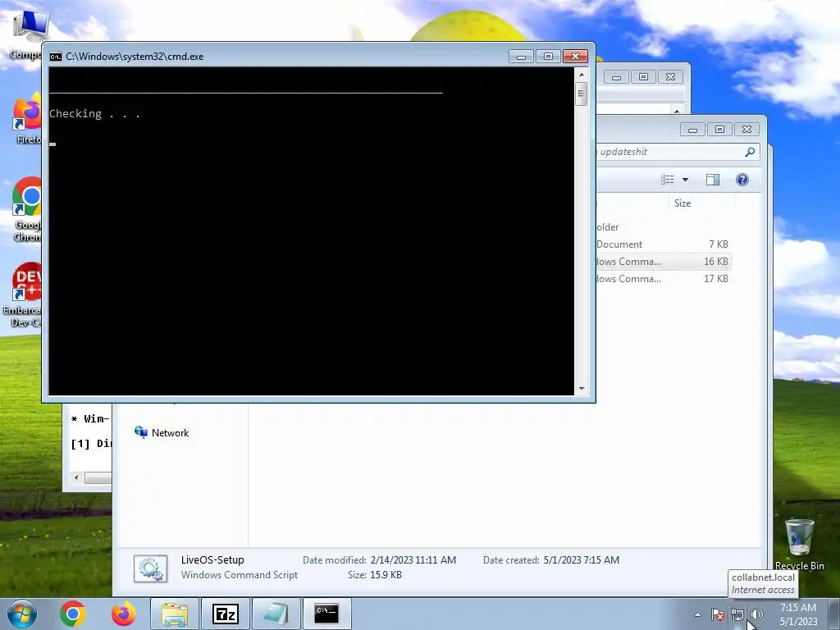
Task: Click the cmd window scroll up arrow
Action: tap(582, 75)
